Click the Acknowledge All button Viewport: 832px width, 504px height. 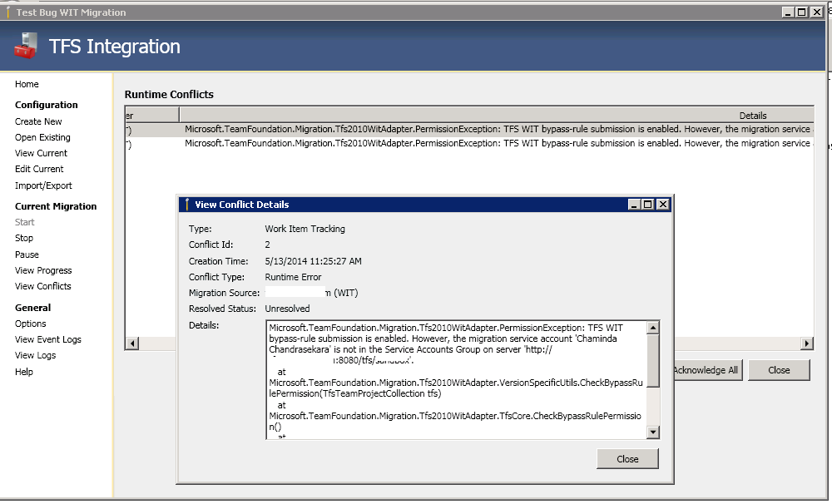pyautogui.click(x=706, y=370)
